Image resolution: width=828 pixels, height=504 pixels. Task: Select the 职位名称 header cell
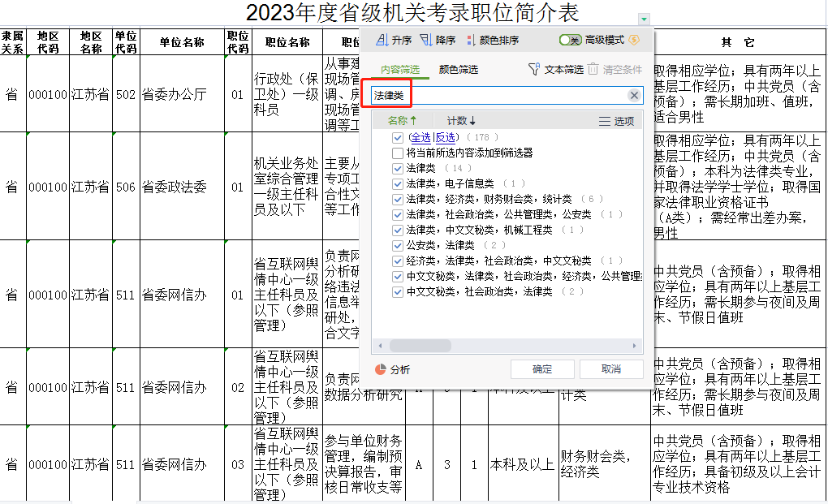coord(287,41)
